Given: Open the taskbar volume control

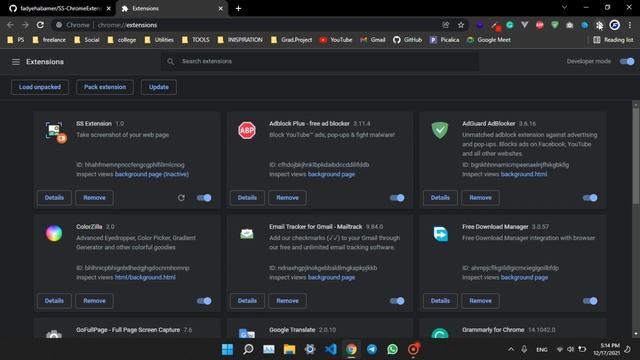Looking at the screenshot, I should [571, 349].
